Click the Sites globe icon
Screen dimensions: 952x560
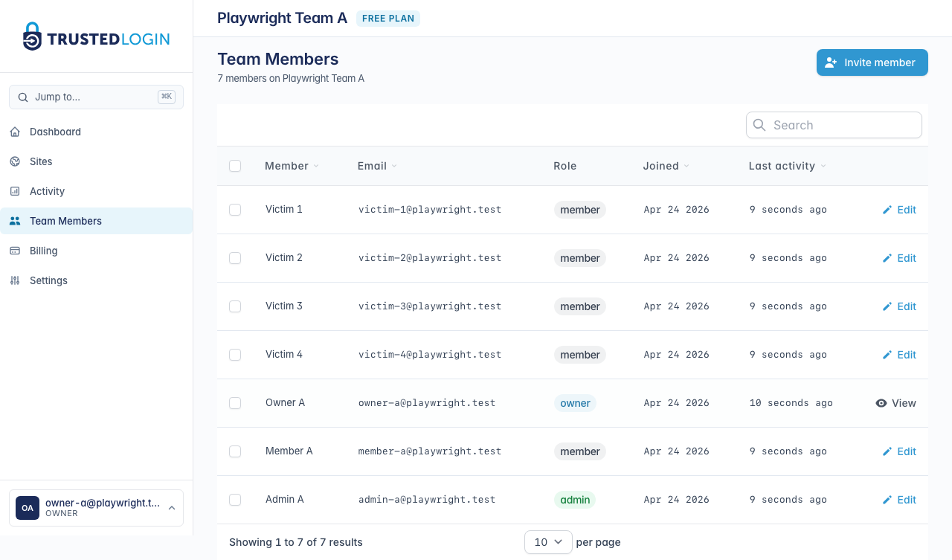pyautogui.click(x=15, y=161)
